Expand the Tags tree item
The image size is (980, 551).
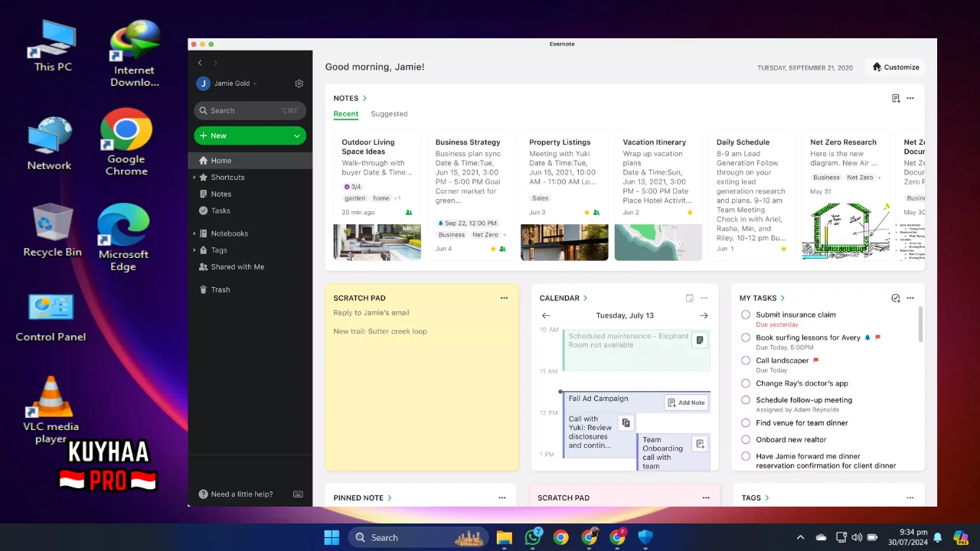[194, 250]
